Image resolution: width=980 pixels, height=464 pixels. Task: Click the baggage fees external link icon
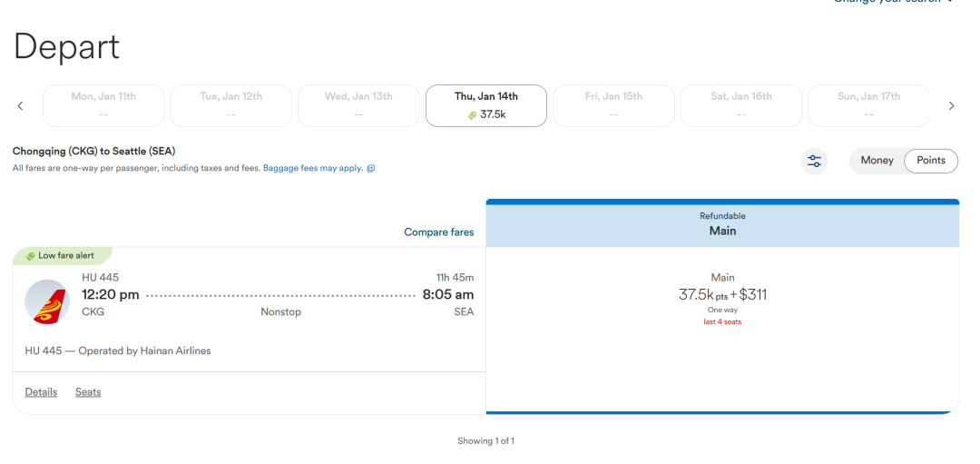370,168
